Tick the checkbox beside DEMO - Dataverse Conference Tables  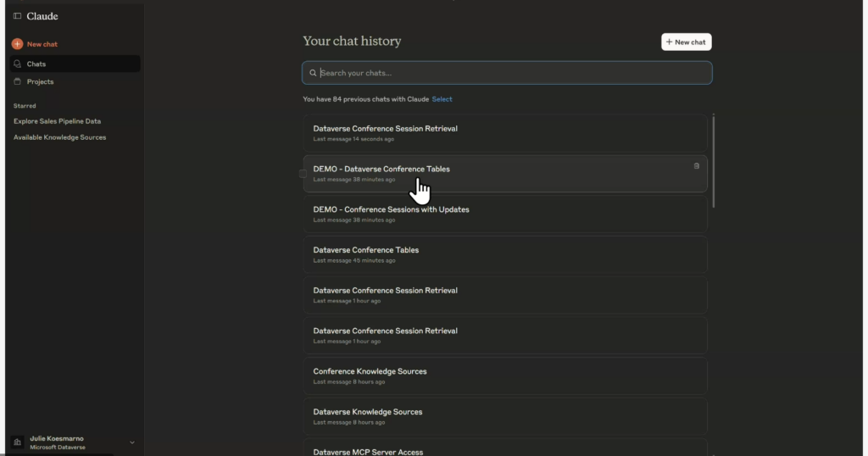click(x=303, y=174)
